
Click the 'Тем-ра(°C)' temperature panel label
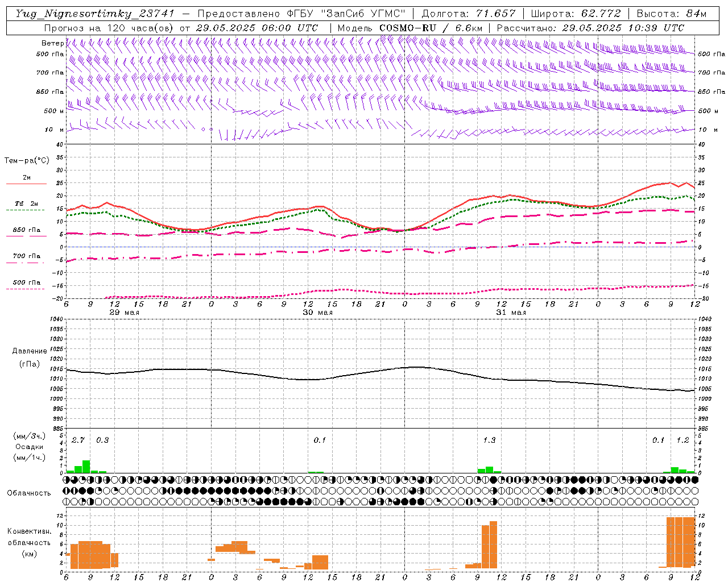27,161
